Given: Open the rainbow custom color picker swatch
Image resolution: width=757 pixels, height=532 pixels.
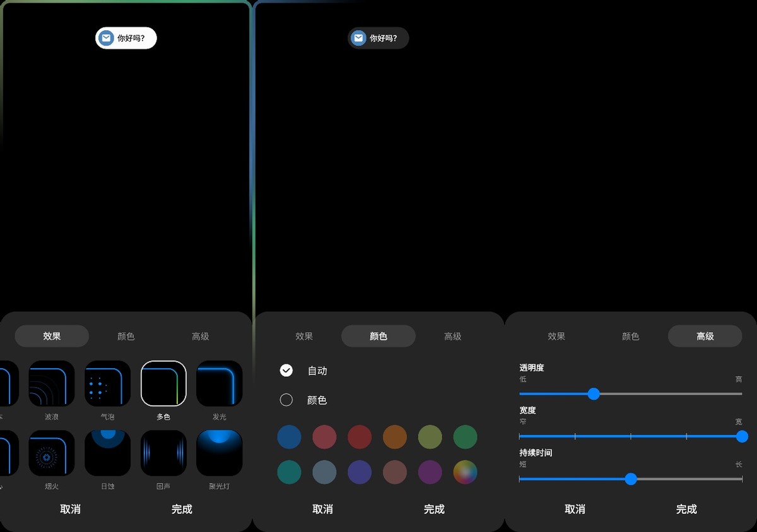Looking at the screenshot, I should point(466,472).
